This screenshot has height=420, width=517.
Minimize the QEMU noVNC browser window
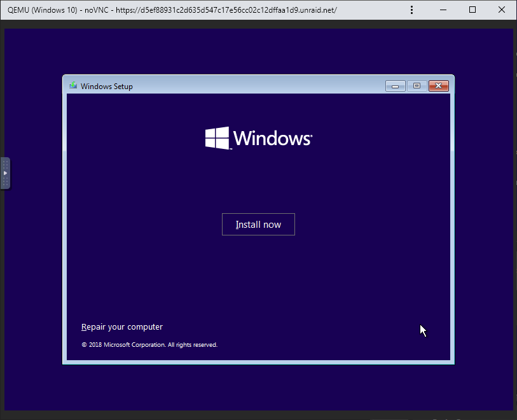(x=443, y=10)
